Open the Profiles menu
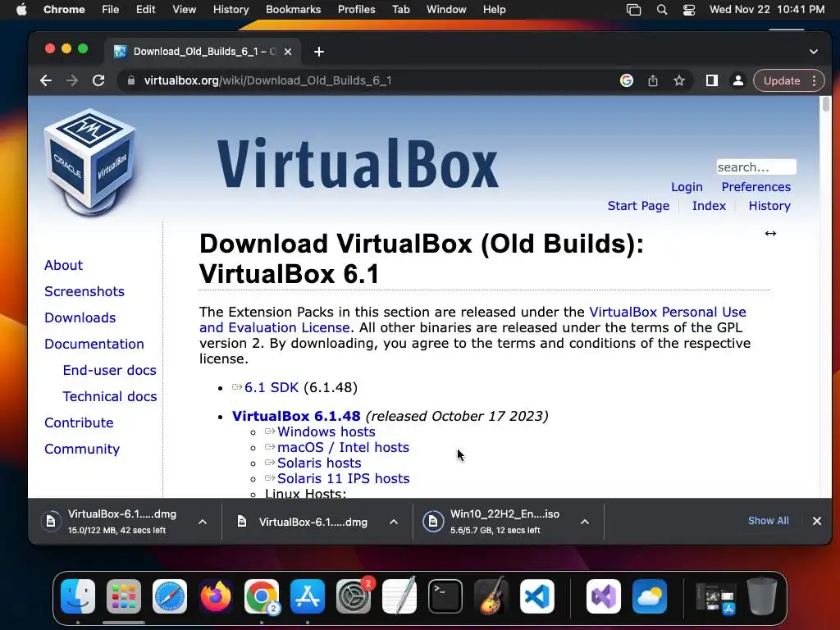This screenshot has width=840, height=630. (x=356, y=9)
